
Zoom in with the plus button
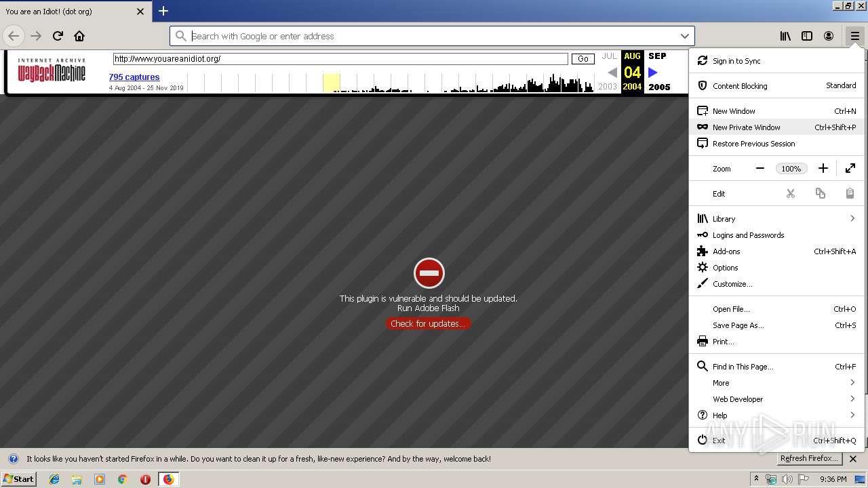click(x=823, y=168)
